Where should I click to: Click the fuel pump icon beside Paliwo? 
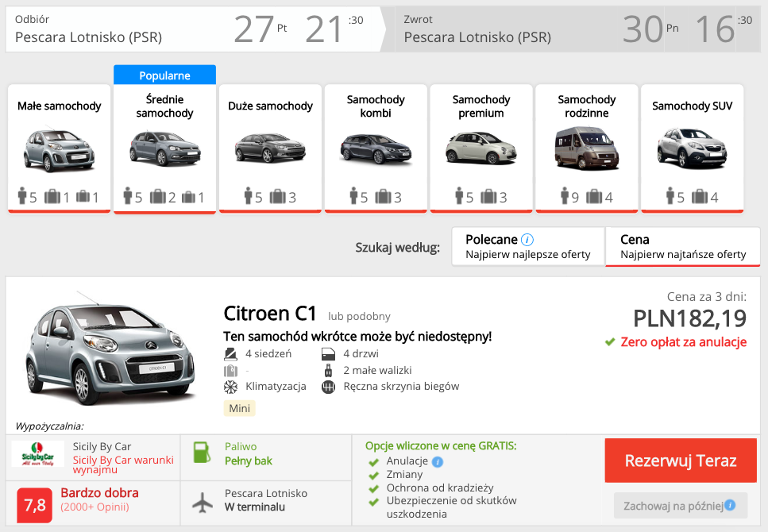[x=201, y=451]
